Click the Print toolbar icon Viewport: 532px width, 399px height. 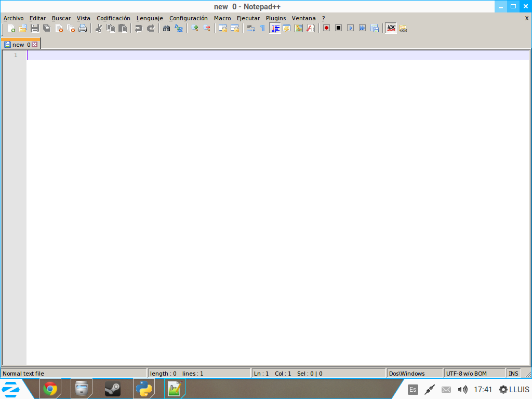point(83,28)
